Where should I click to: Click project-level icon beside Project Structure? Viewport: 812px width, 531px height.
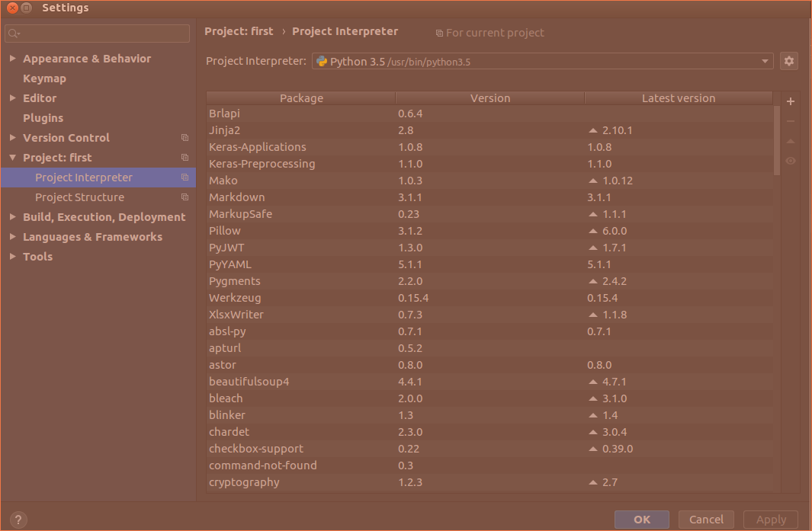(185, 197)
